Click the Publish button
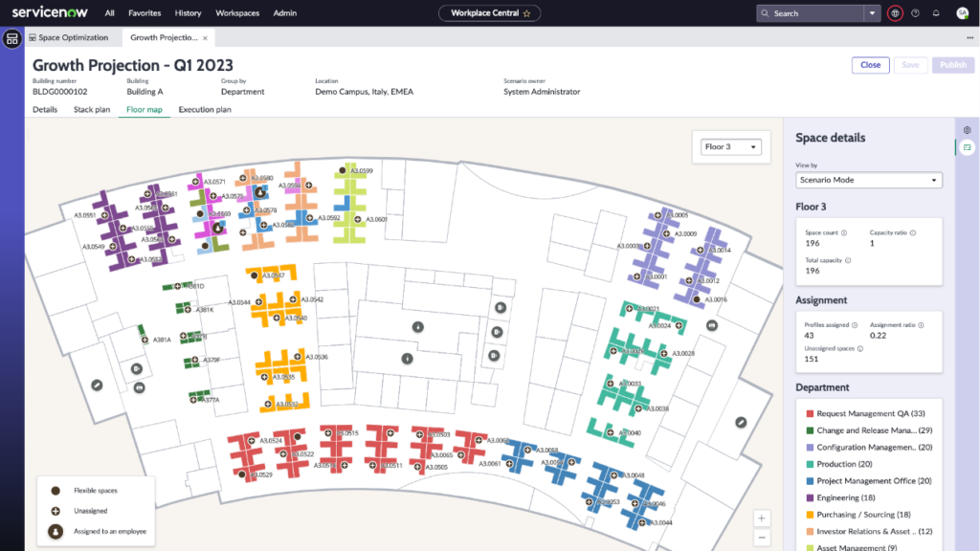Image resolution: width=980 pixels, height=551 pixels. click(954, 64)
